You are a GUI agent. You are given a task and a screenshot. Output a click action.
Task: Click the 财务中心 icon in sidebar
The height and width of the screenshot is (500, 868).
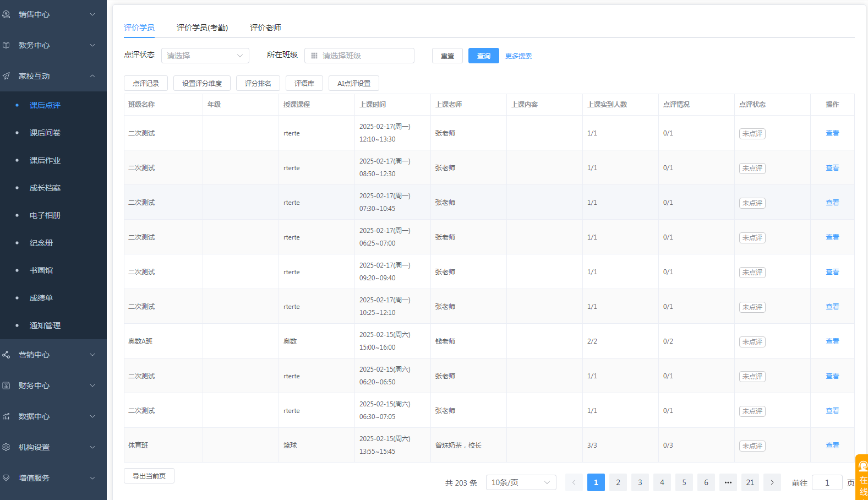[x=6, y=385]
